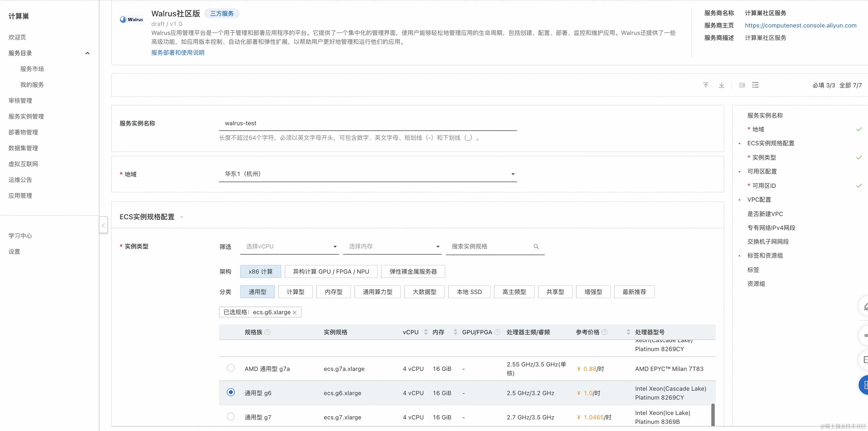Choose the 弹性裸金属服务器 architecture button
This screenshot has height=431, width=868.
point(413,272)
